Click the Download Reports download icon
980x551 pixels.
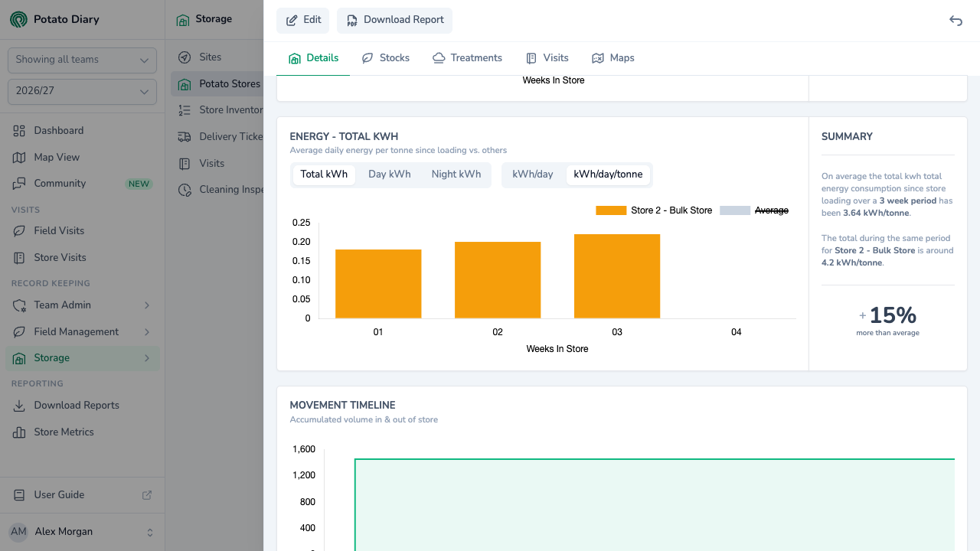coord(19,406)
